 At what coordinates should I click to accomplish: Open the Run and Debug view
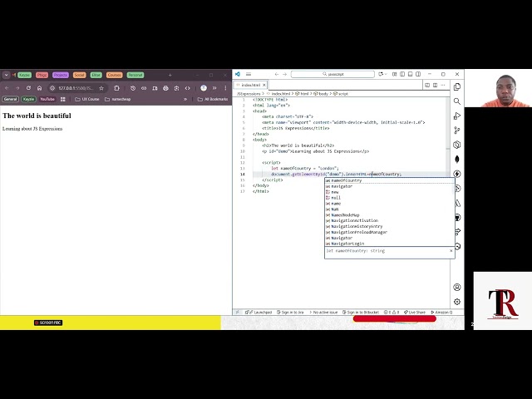457,116
